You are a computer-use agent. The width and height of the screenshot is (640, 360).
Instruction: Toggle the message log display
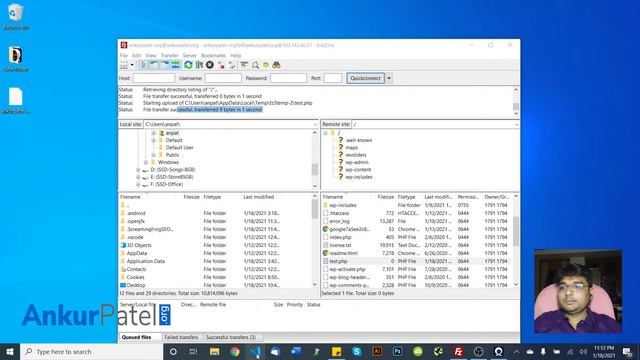[143, 65]
